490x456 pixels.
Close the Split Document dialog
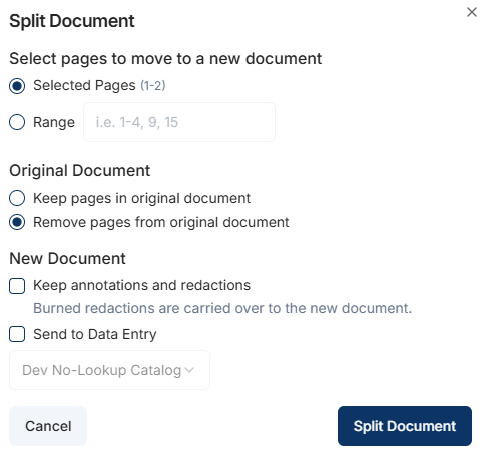pyautogui.click(x=472, y=12)
